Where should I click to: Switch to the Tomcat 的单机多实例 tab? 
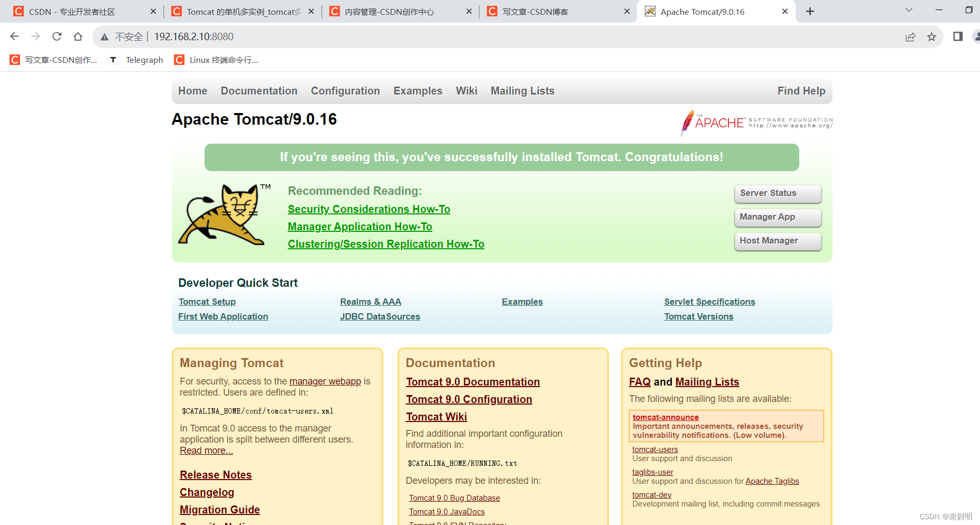pos(243,12)
